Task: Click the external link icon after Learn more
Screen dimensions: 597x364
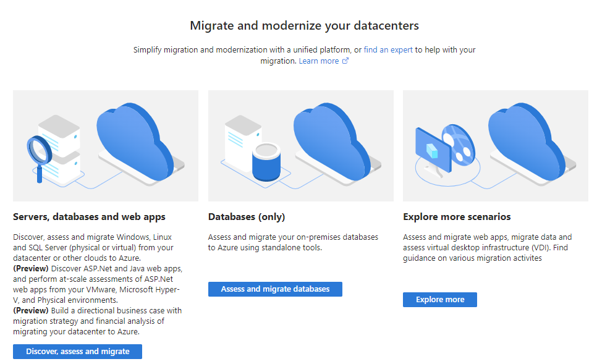Action: click(345, 61)
